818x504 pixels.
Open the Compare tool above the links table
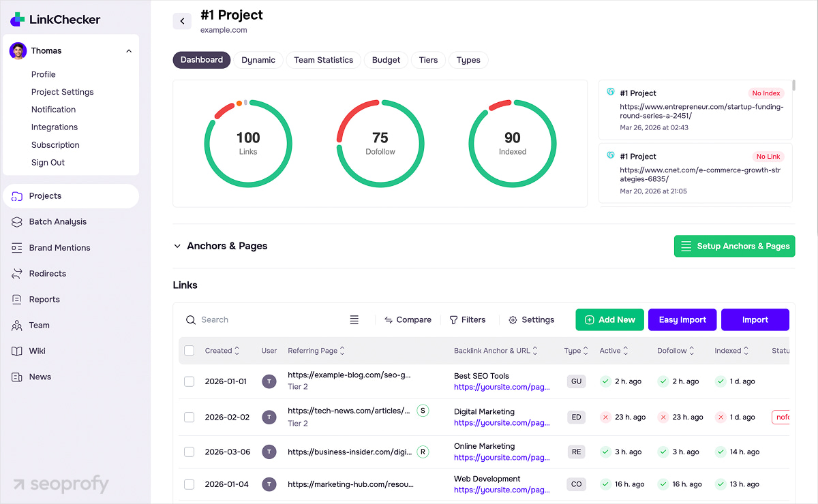coord(408,319)
